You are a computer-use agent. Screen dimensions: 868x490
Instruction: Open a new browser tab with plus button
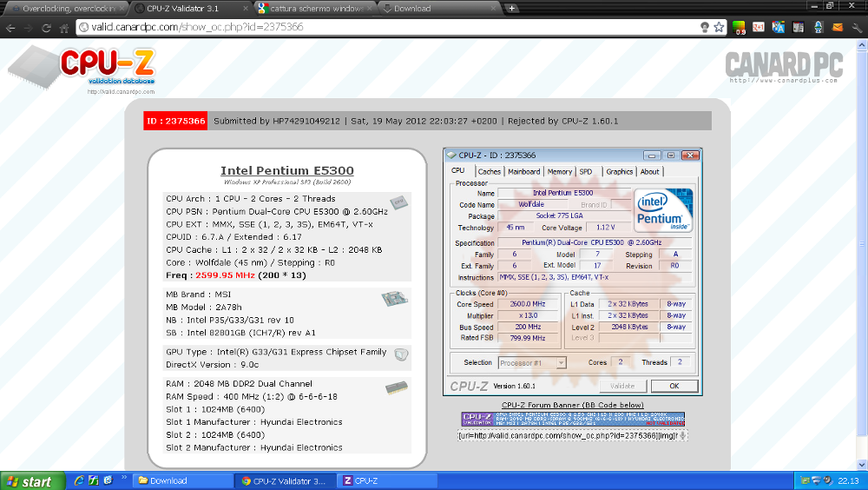click(x=512, y=9)
